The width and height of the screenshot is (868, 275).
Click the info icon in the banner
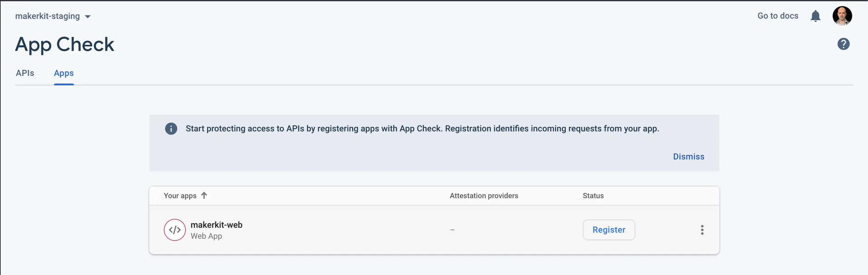click(171, 129)
